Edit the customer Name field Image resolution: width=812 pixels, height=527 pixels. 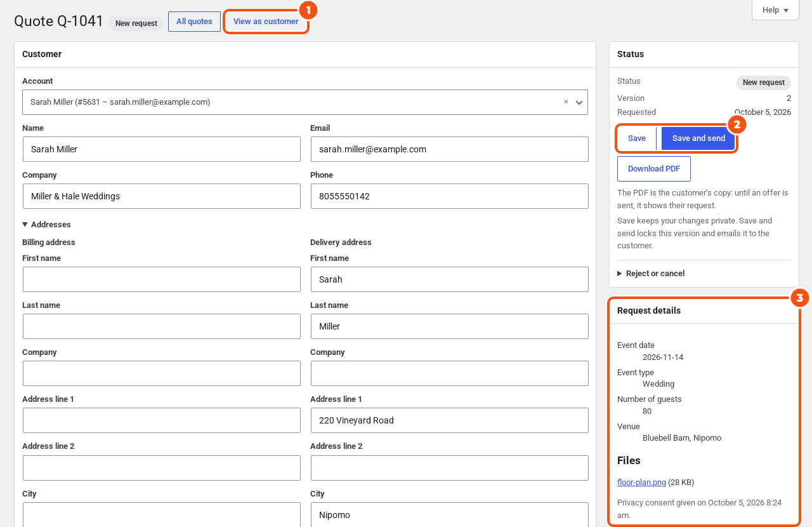click(162, 149)
